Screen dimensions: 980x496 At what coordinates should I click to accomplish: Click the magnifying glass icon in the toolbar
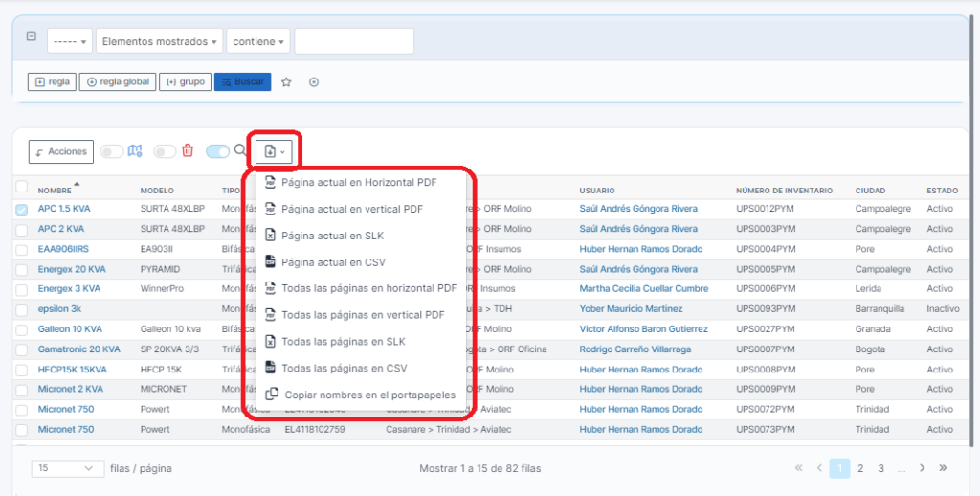240,150
